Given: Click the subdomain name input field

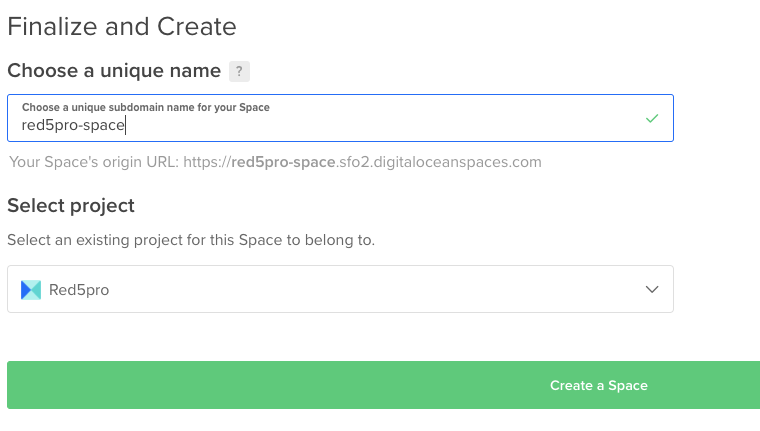Looking at the screenshot, I should click(340, 118).
